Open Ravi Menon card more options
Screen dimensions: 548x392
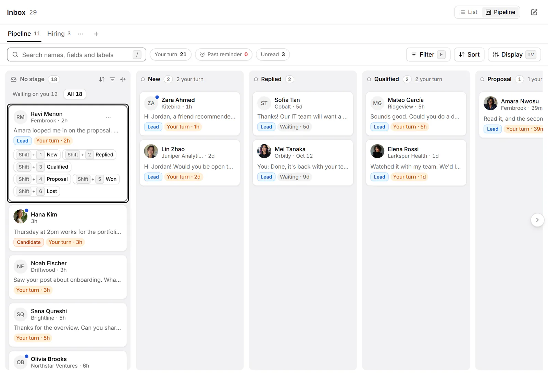tap(108, 117)
